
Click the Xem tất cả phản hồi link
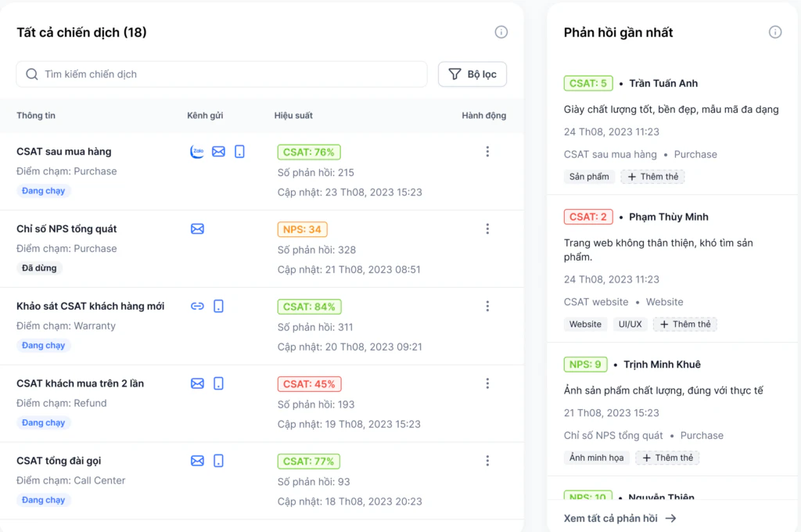coord(620,518)
